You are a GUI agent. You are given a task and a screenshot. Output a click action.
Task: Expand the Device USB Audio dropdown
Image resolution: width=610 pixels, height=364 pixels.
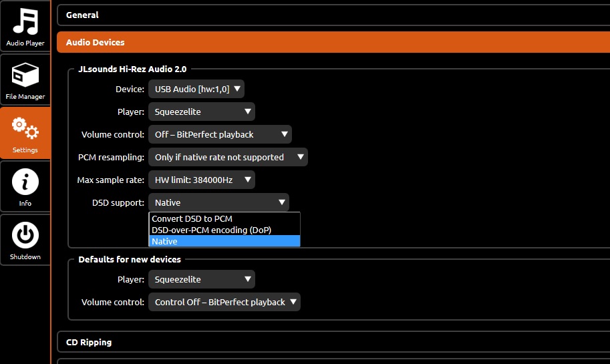point(196,89)
